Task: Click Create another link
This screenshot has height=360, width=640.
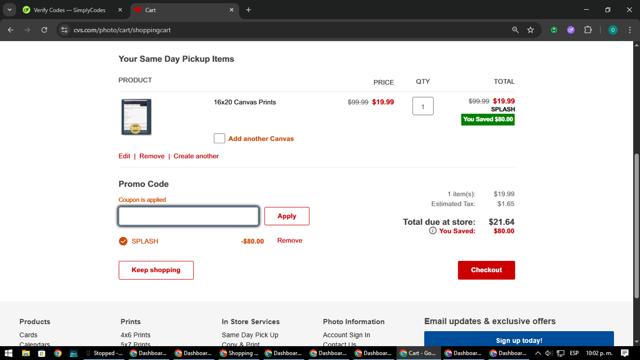Action: [196, 156]
